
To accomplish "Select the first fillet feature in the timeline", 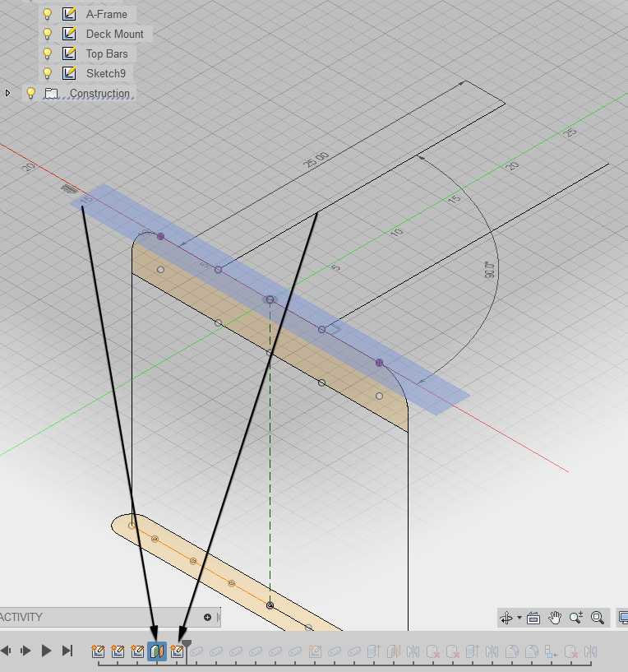I will pos(512,651).
